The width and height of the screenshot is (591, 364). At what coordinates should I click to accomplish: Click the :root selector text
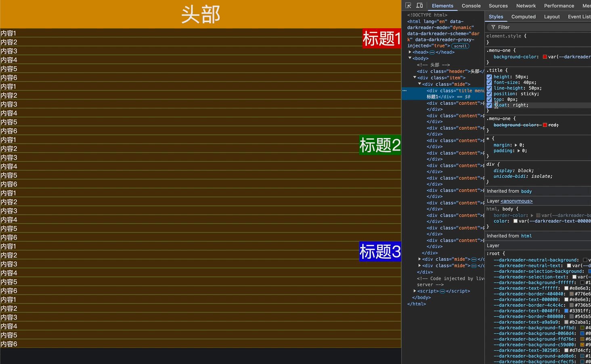click(x=494, y=254)
